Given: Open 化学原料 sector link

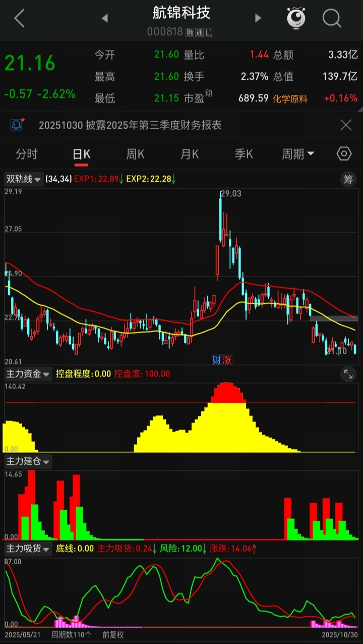Looking at the screenshot, I should point(290,99).
